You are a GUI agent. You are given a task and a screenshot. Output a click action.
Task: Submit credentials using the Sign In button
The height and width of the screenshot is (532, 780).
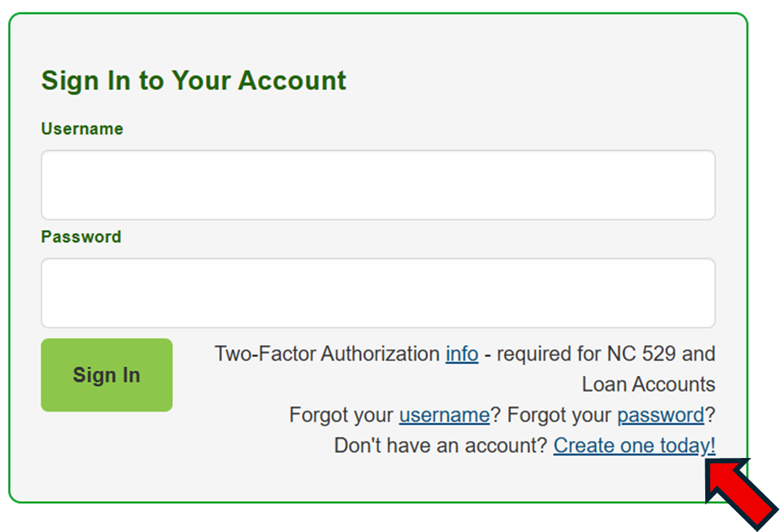tap(106, 375)
